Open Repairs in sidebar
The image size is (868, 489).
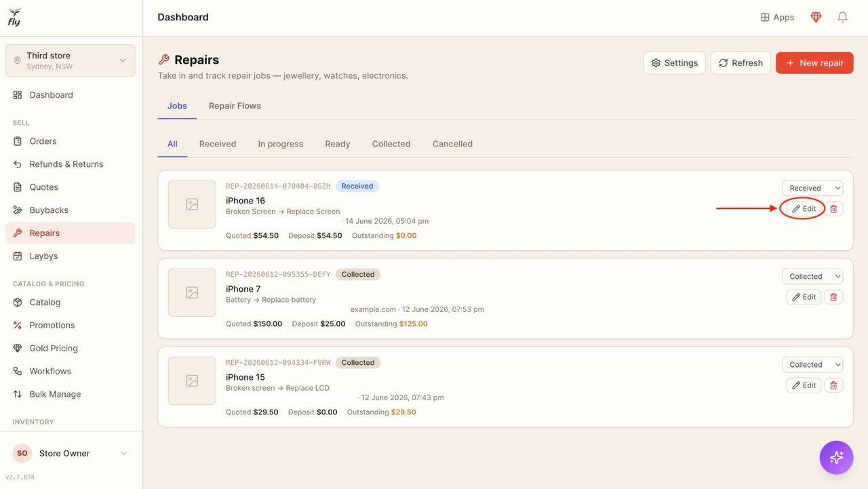click(71, 233)
